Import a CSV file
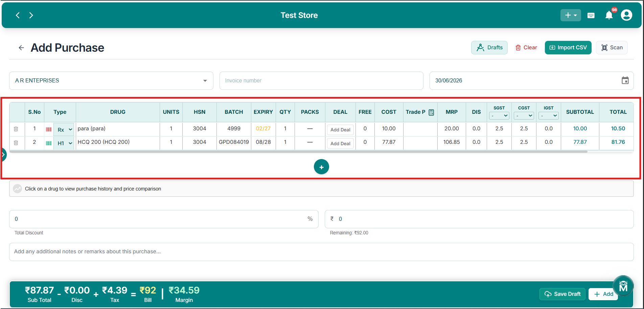This screenshot has height=309, width=644. tap(568, 48)
